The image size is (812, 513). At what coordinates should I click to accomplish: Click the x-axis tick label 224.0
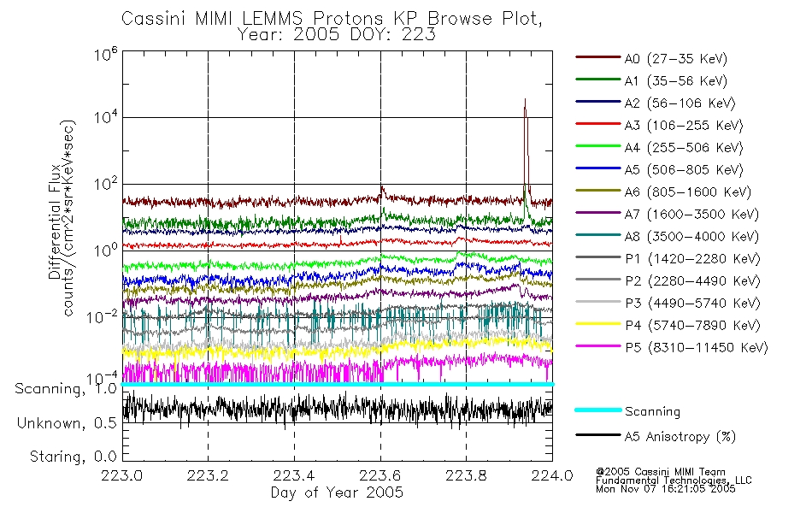click(x=552, y=475)
